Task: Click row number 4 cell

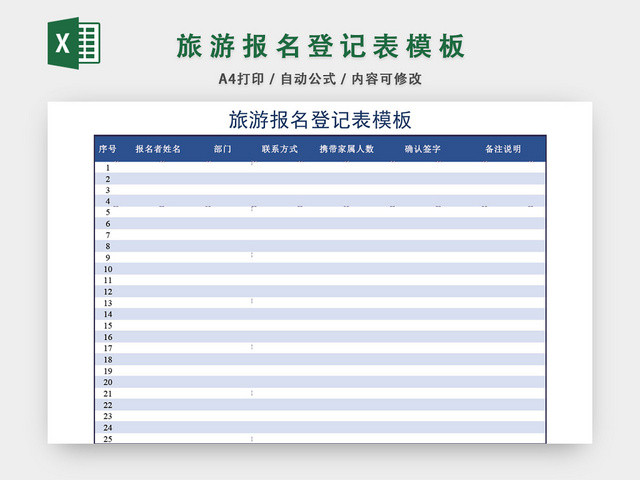Action: coord(108,201)
